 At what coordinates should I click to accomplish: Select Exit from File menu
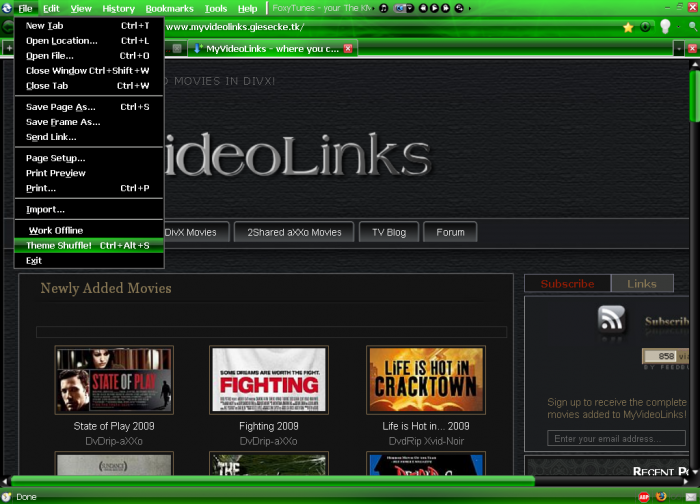(89, 261)
